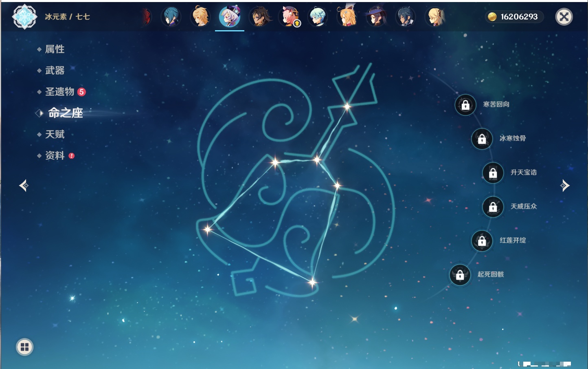The height and width of the screenshot is (369, 588).
Task: Go to next character with right arrow
Action: click(x=565, y=186)
